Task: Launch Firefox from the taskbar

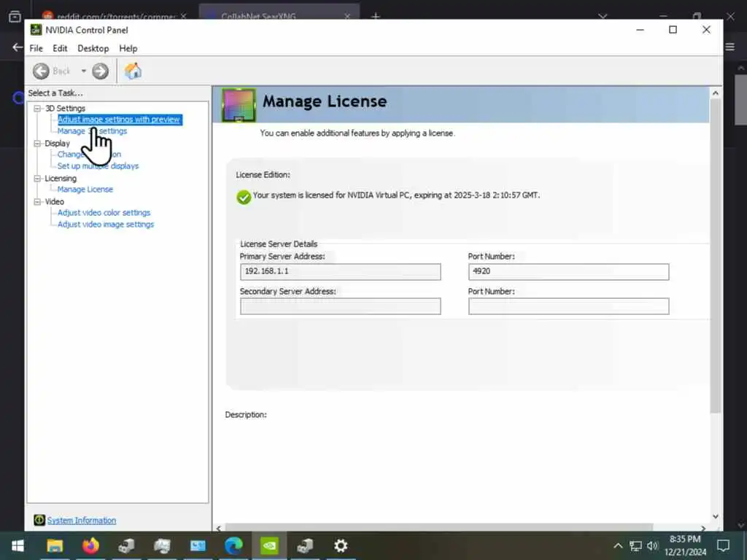Action: pos(90,545)
